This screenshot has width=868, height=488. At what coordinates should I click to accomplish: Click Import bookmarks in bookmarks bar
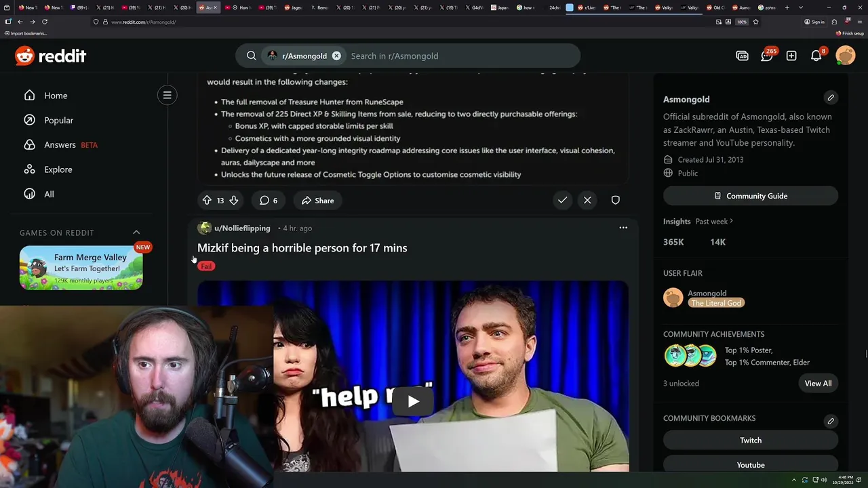click(26, 33)
